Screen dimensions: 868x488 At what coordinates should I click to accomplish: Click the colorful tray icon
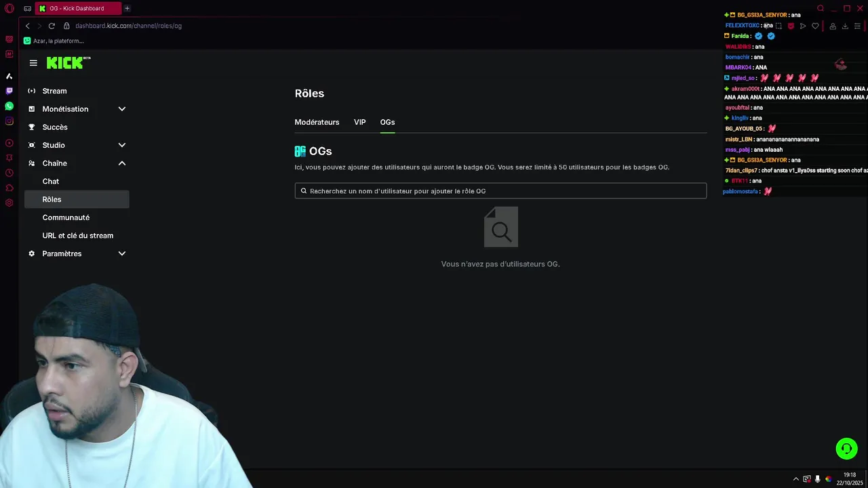(828, 479)
